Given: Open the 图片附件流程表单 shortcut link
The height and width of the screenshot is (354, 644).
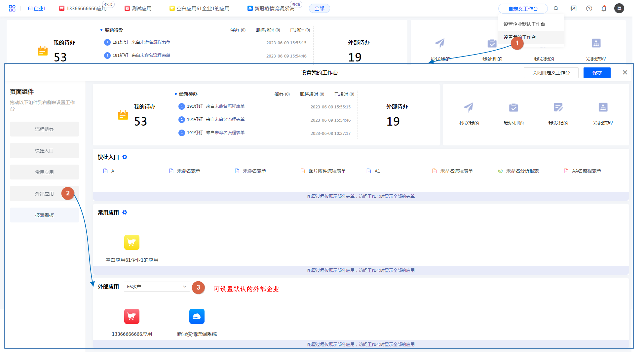Looking at the screenshot, I should [x=327, y=171].
